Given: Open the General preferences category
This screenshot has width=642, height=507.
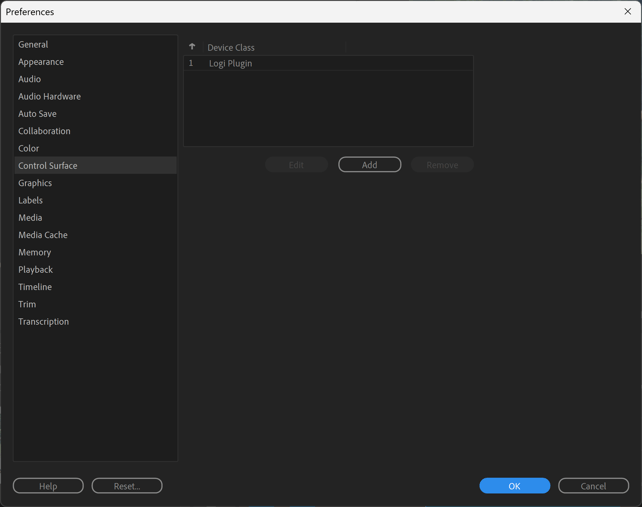Looking at the screenshot, I should point(33,45).
